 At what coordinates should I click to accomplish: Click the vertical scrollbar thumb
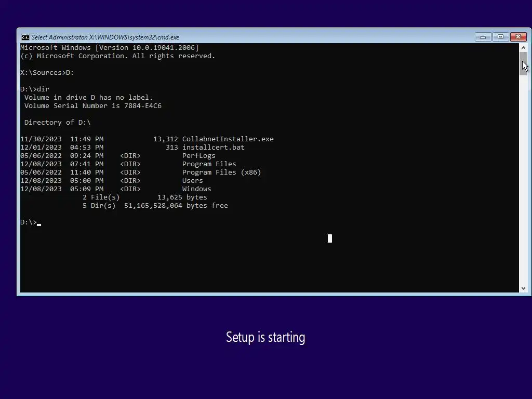pyautogui.click(x=523, y=64)
